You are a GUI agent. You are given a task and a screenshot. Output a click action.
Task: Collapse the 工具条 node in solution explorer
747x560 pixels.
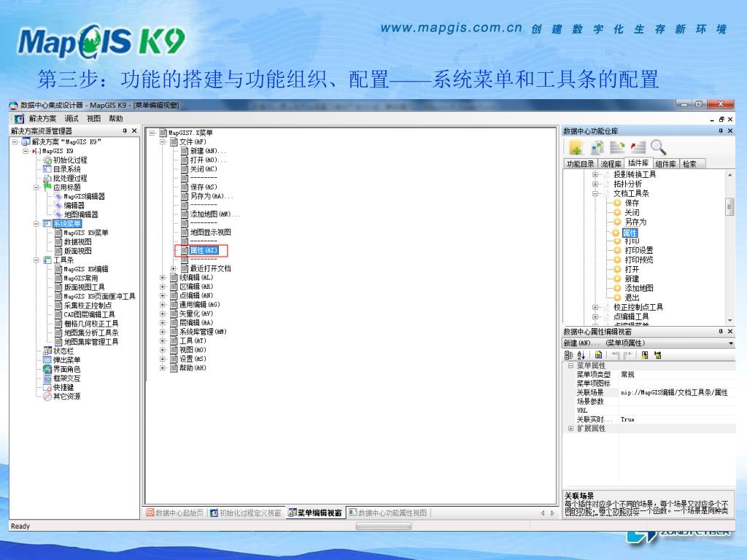[36, 260]
